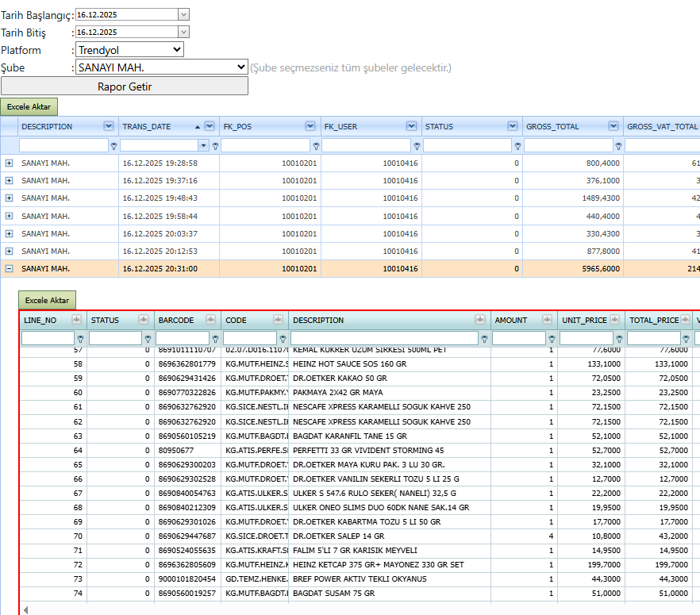The width and height of the screenshot is (700, 615).
Task: Collapse expanded row dated 16.12.2025 20:31:00
Action: pyautogui.click(x=9, y=269)
